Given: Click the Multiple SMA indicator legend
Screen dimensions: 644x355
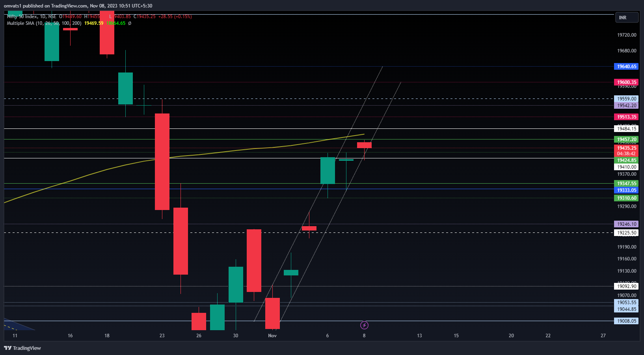Looking at the screenshot, I should pos(44,23).
